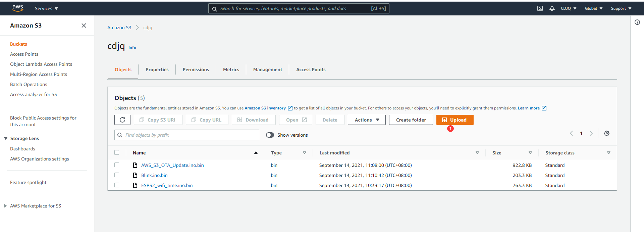Screen dimensions: 644x232
Task: Open Block Public Access settings for this account
Action: pos(43,121)
